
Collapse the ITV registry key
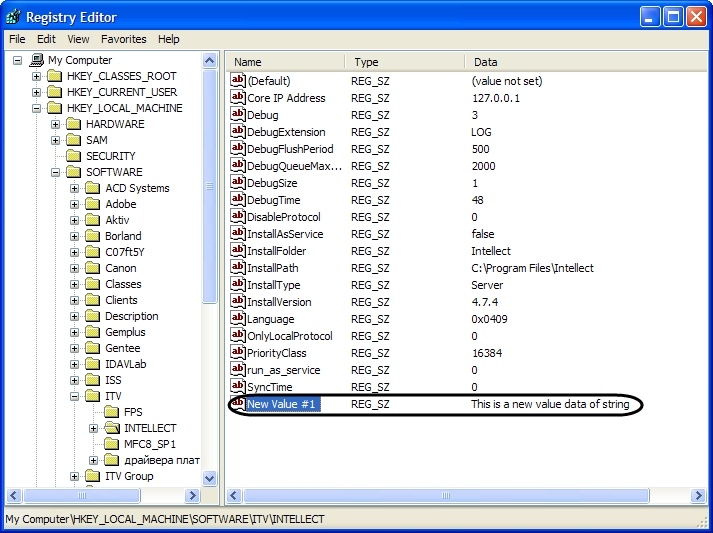pos(75,396)
